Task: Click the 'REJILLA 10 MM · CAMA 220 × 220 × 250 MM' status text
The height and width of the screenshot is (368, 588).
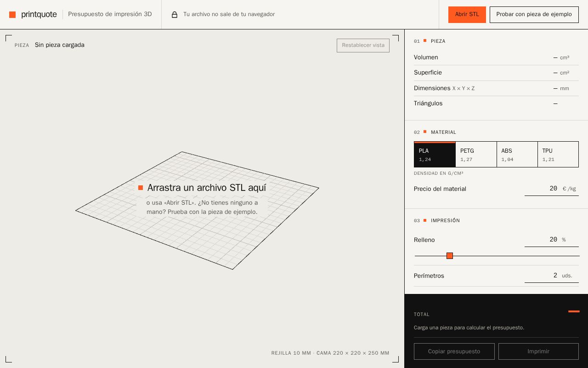Action: point(330,353)
